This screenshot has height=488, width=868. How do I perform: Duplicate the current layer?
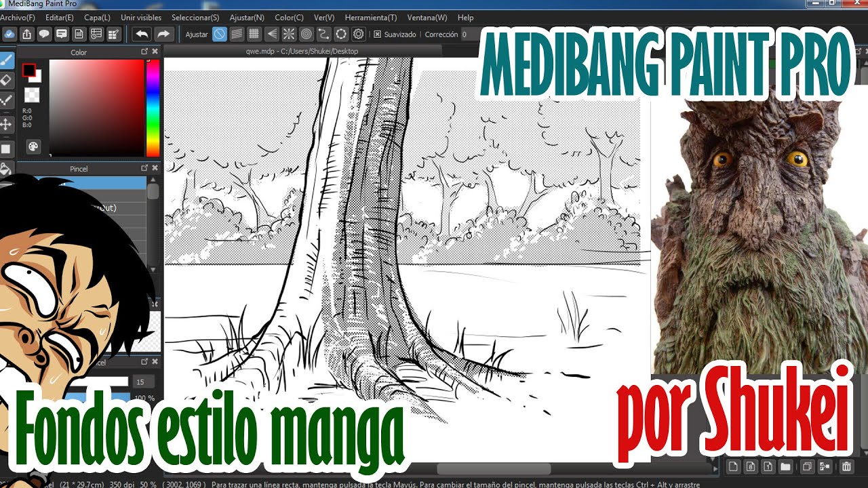tap(807, 466)
